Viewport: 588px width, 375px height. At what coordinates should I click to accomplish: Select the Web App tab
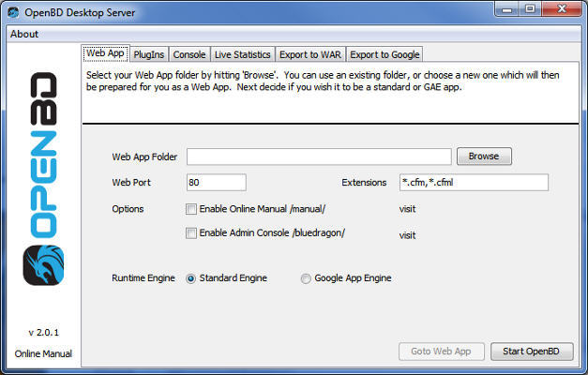tap(105, 53)
